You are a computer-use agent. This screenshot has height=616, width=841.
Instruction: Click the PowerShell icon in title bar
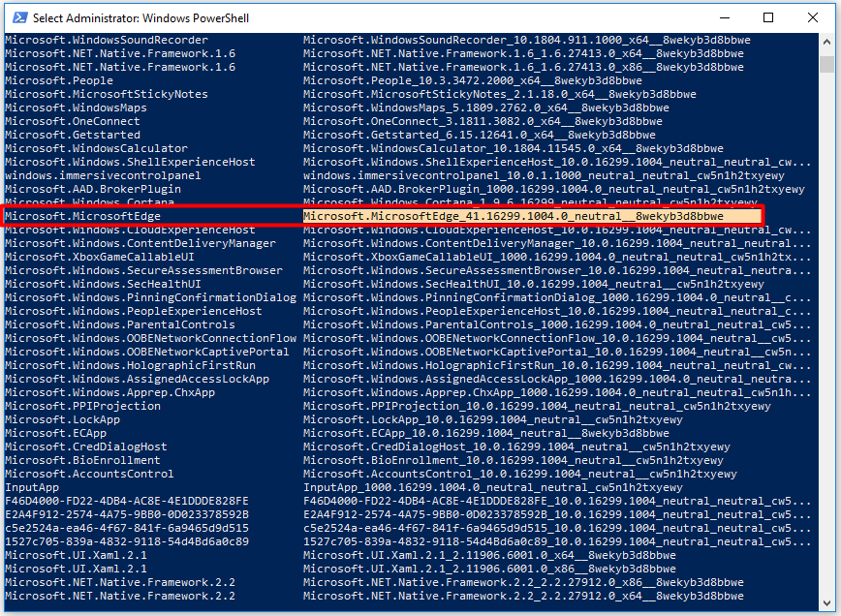coord(19,17)
